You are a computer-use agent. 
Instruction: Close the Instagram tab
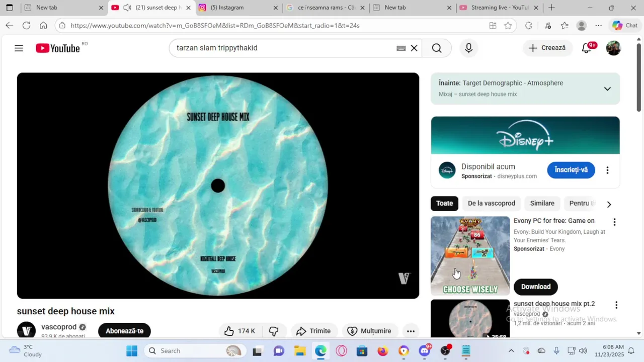276,8
